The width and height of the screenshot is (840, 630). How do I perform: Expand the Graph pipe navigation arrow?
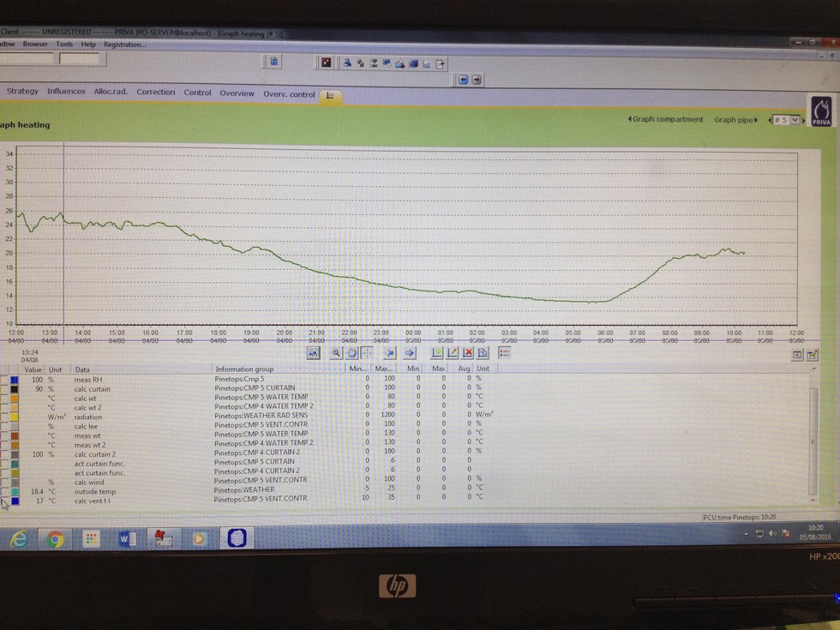757,120
